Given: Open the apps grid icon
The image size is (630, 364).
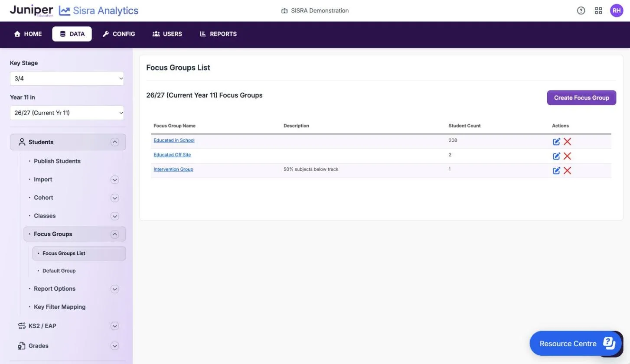Looking at the screenshot, I should (x=598, y=11).
